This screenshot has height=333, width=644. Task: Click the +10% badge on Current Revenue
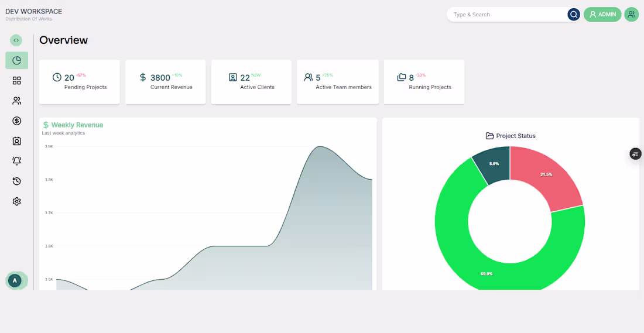(x=177, y=75)
